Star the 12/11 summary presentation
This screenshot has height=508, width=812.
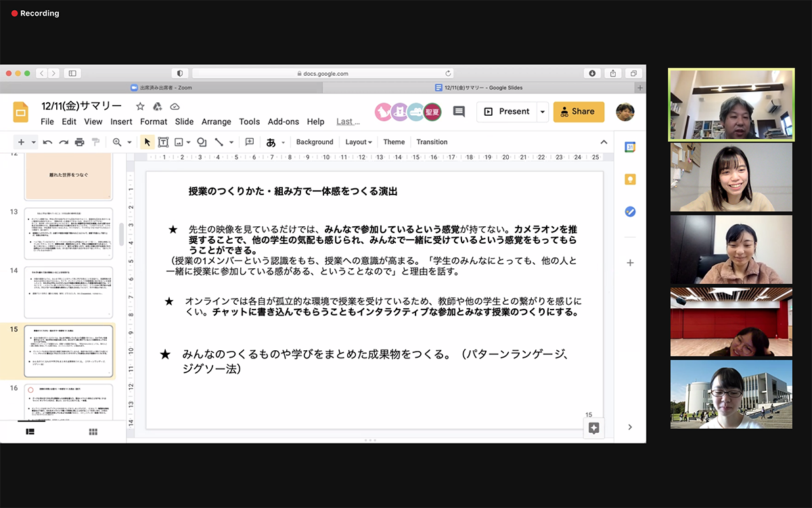140,106
